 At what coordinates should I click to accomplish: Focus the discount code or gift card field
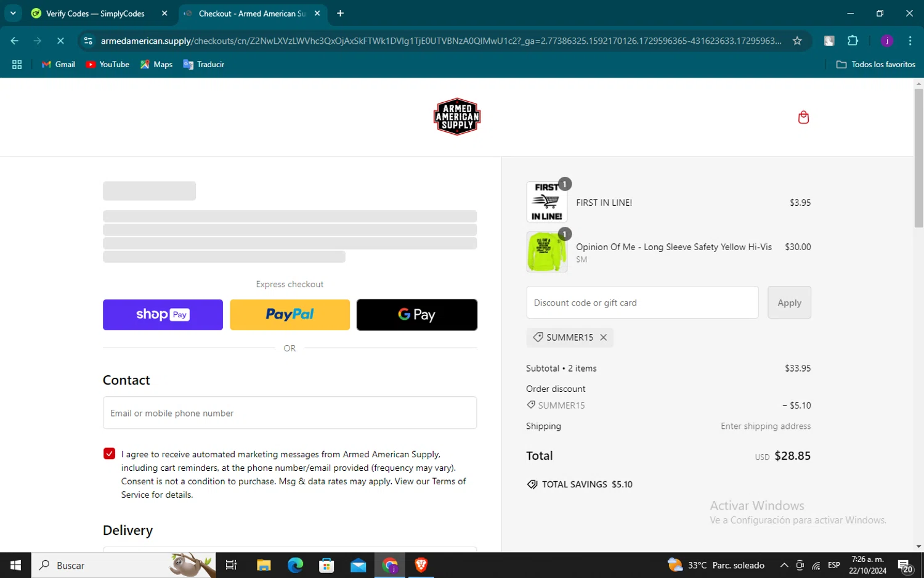642,303
